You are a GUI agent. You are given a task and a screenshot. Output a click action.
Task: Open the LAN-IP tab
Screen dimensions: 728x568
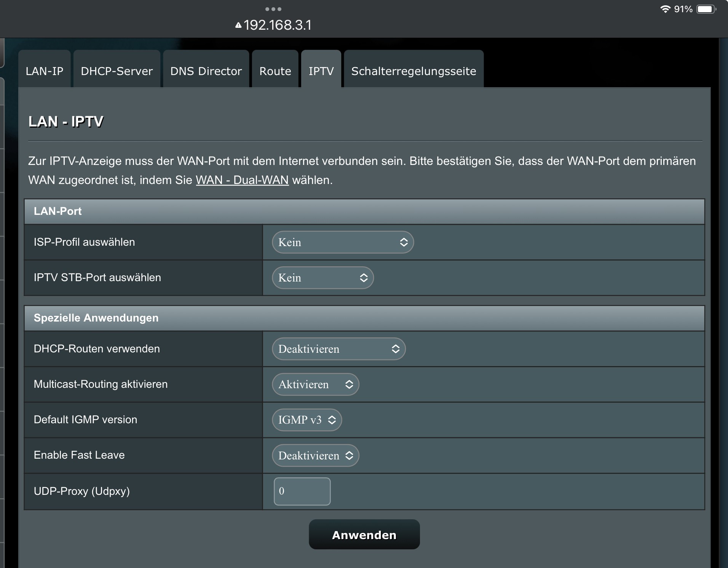pos(45,71)
